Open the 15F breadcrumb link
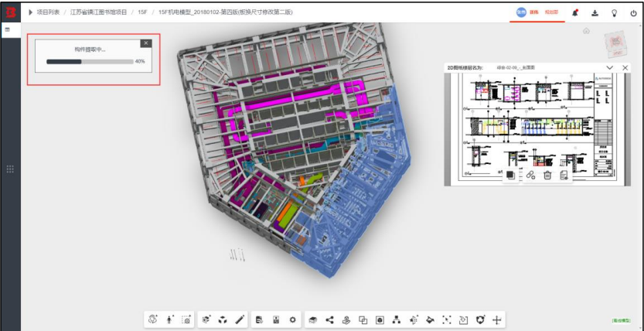Image resolution: width=644 pixels, height=331 pixels. point(142,12)
